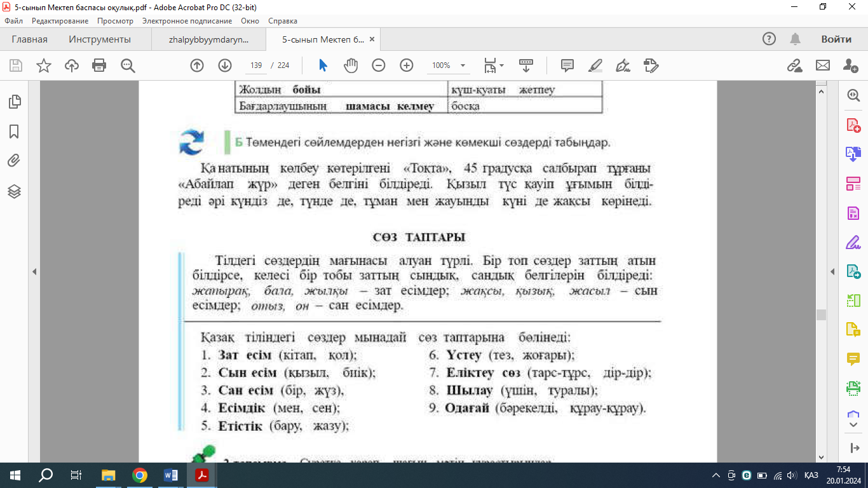Click the page number field showing 139

coord(256,65)
